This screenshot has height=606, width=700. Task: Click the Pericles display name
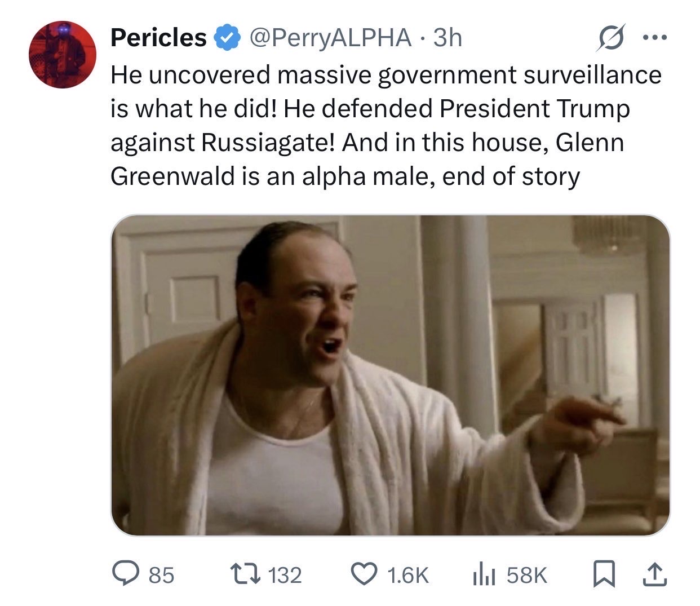158,38
